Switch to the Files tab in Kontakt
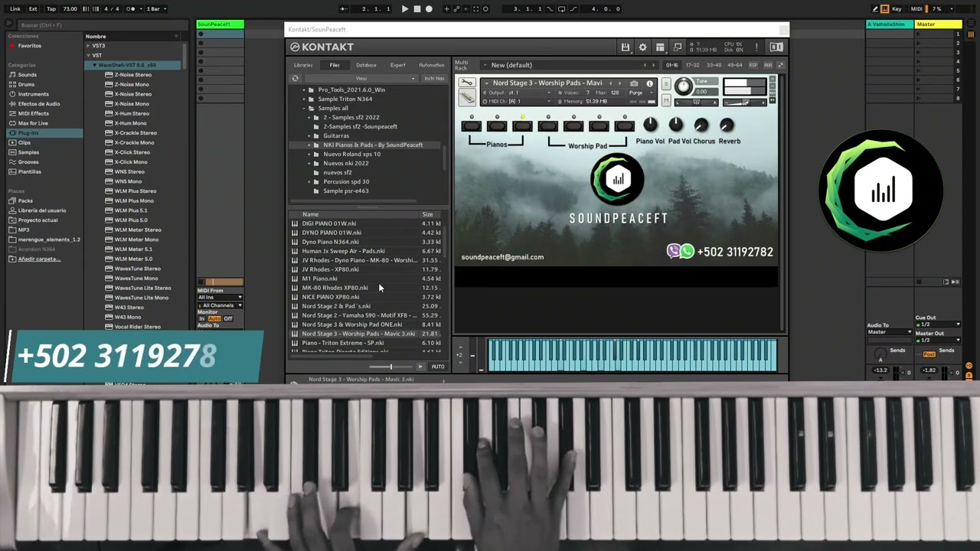980x551 pixels. 335,65
